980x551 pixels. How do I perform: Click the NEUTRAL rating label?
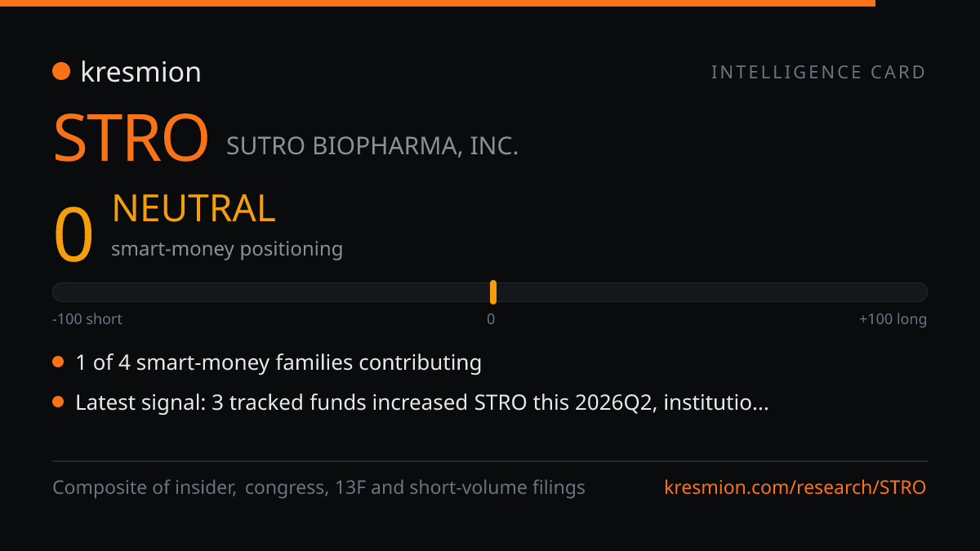pos(194,209)
